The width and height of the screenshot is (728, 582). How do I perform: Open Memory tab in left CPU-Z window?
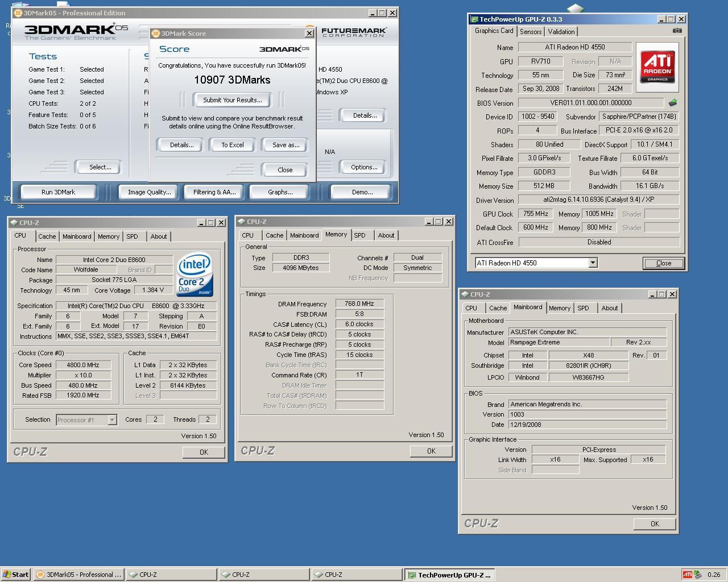tap(109, 236)
